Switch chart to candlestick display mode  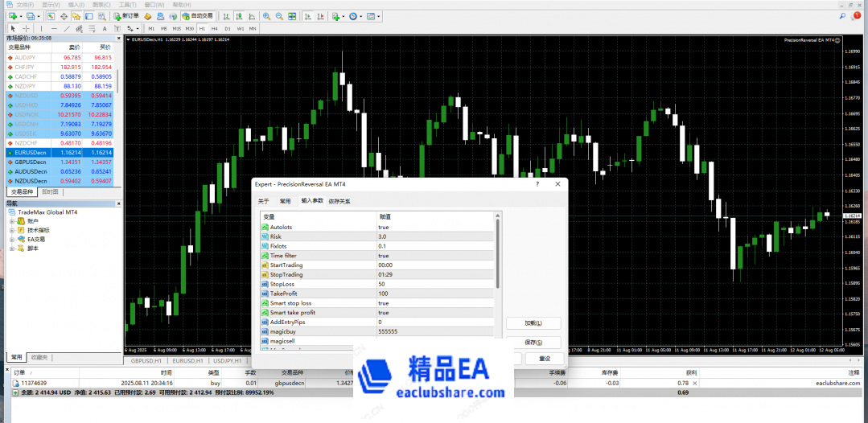point(238,16)
